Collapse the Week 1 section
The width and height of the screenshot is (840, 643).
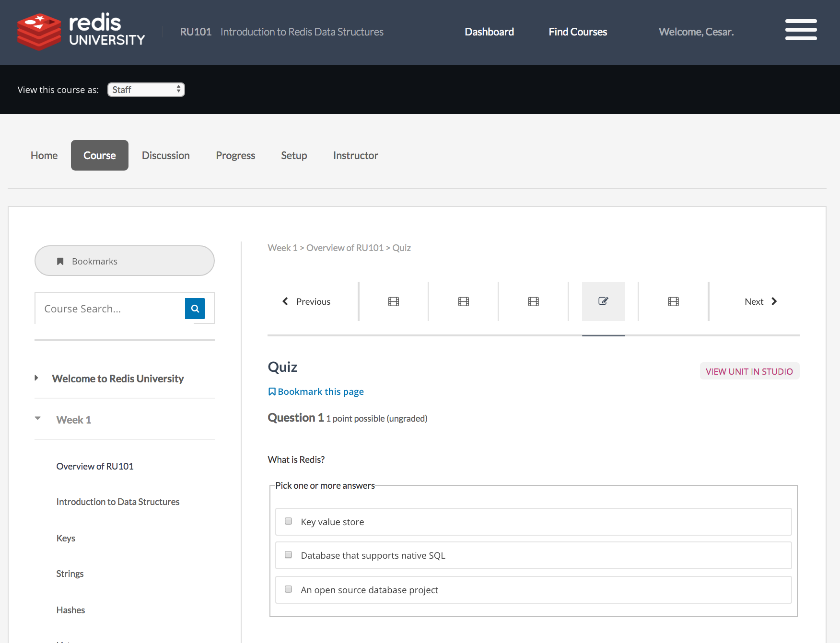click(x=73, y=420)
